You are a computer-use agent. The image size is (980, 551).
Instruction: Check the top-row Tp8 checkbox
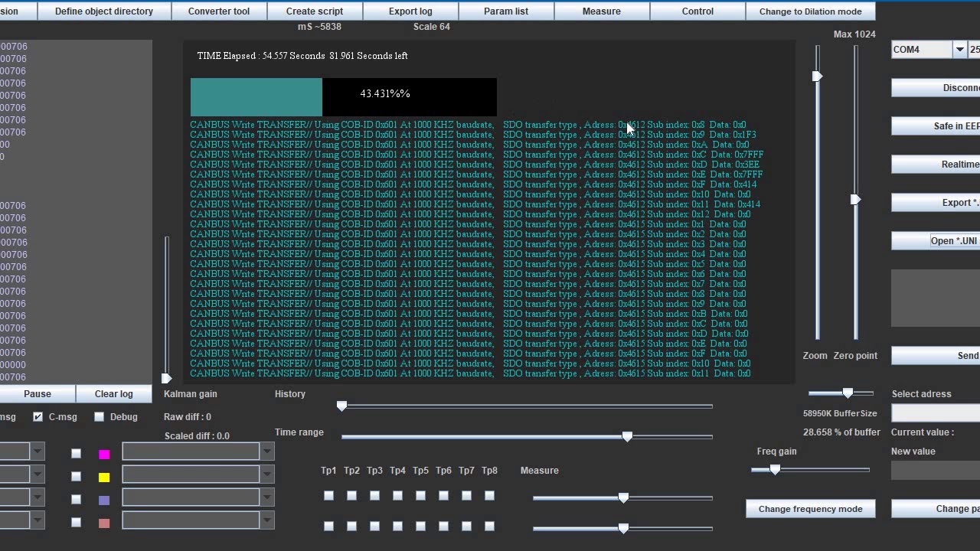489,495
